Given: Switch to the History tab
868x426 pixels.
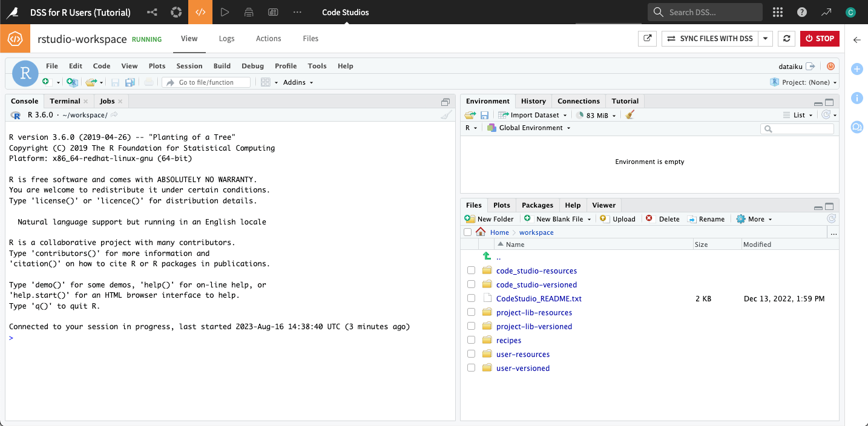Looking at the screenshot, I should (x=533, y=101).
